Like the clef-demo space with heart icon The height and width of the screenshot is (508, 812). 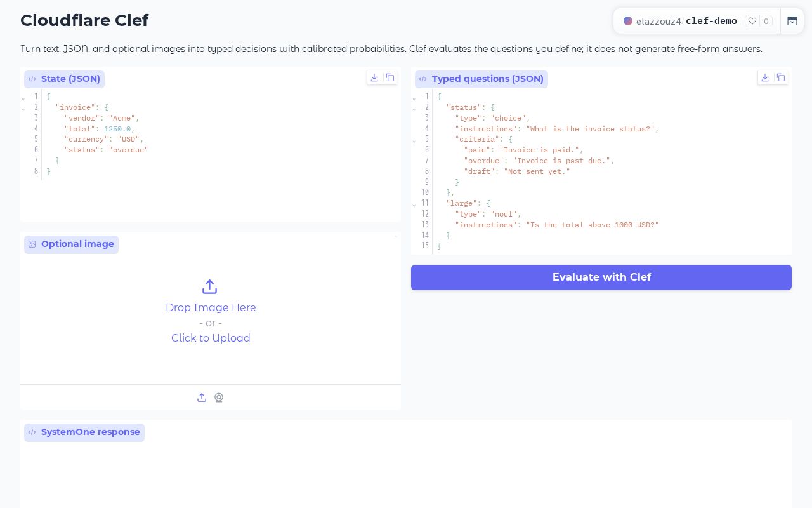click(x=752, y=21)
